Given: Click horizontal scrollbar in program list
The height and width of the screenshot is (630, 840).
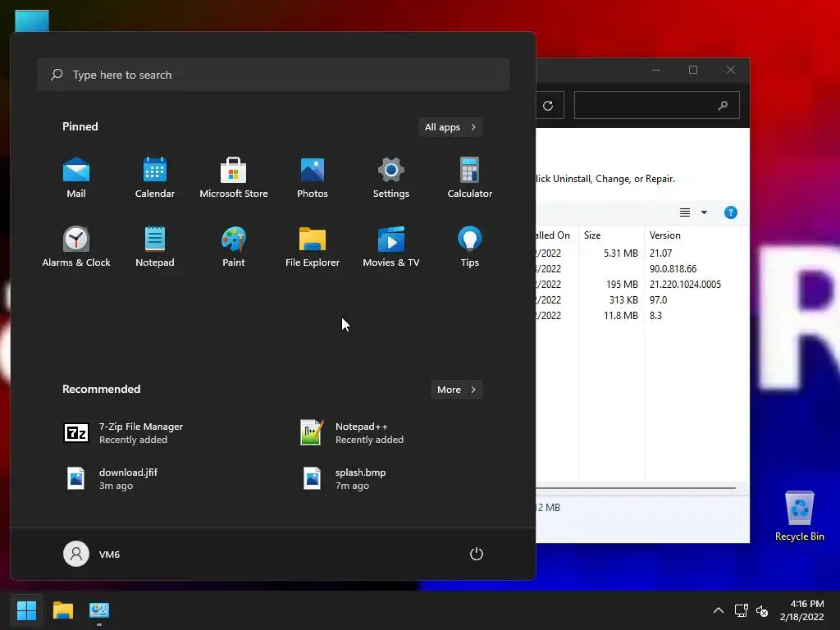Looking at the screenshot, I should [636, 488].
